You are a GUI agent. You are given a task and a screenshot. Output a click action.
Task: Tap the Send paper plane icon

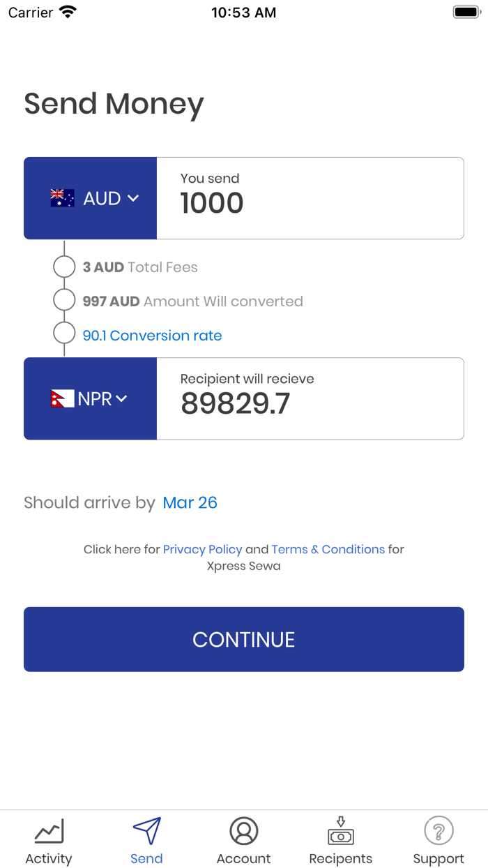[146, 831]
